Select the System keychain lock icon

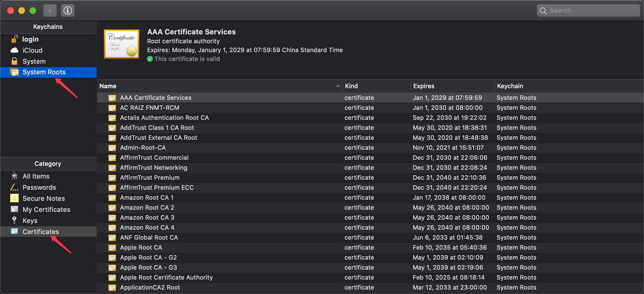pos(14,61)
